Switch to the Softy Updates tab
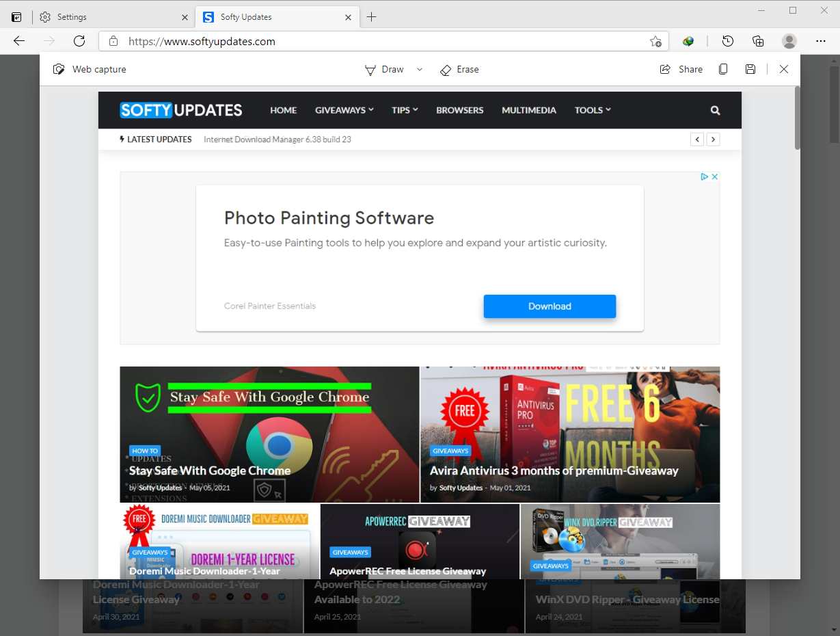The width and height of the screenshot is (840, 636). pyautogui.click(x=277, y=17)
